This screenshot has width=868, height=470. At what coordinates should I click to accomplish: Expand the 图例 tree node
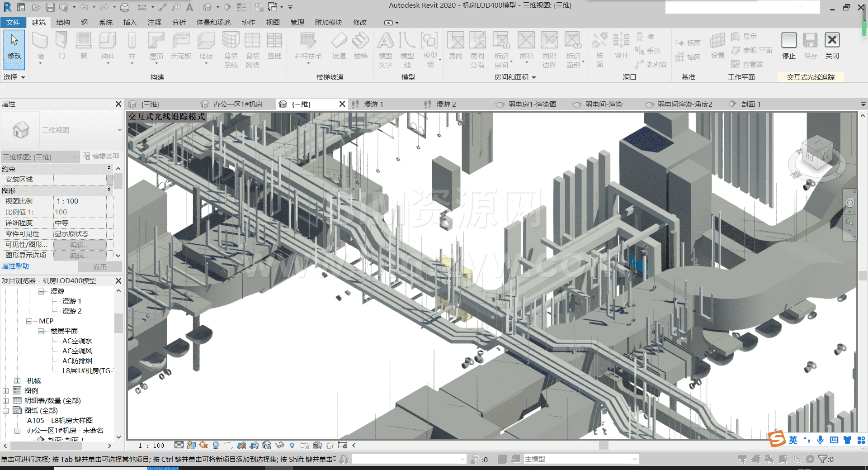pyautogui.click(x=5, y=391)
